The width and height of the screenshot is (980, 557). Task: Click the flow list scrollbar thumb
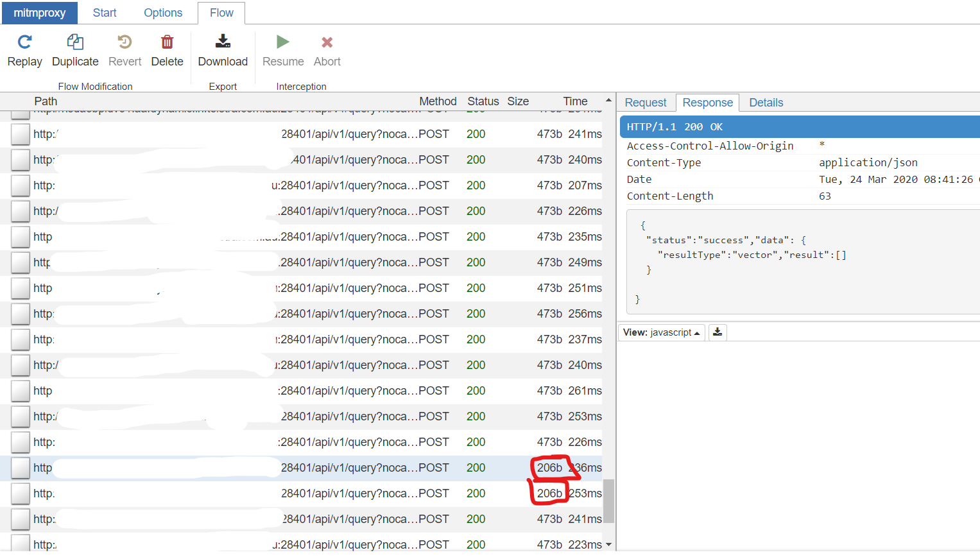pyautogui.click(x=608, y=501)
